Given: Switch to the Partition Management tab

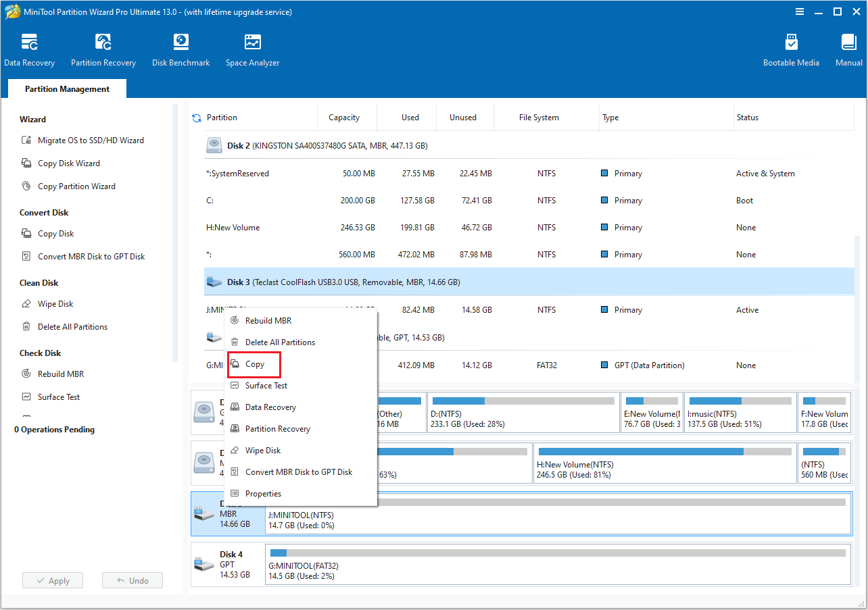Looking at the screenshot, I should click(x=66, y=88).
